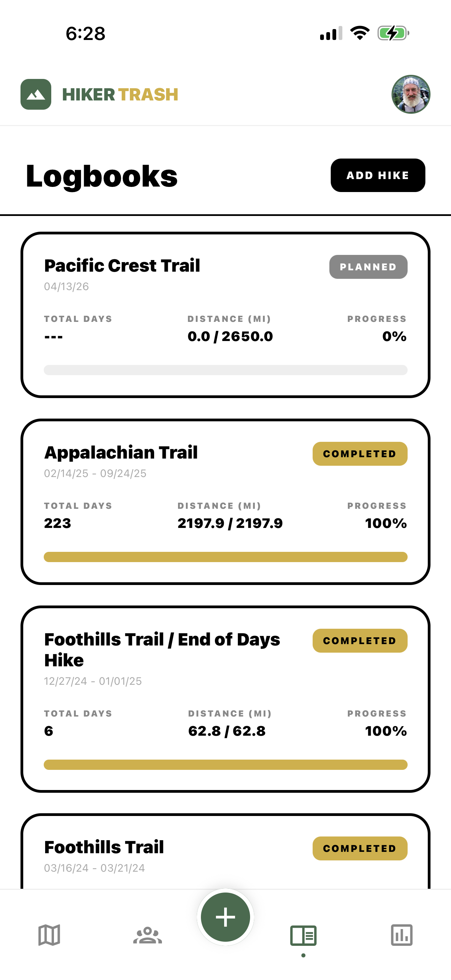Select the logbook tab icon
The image size is (451, 980).
[x=303, y=935]
